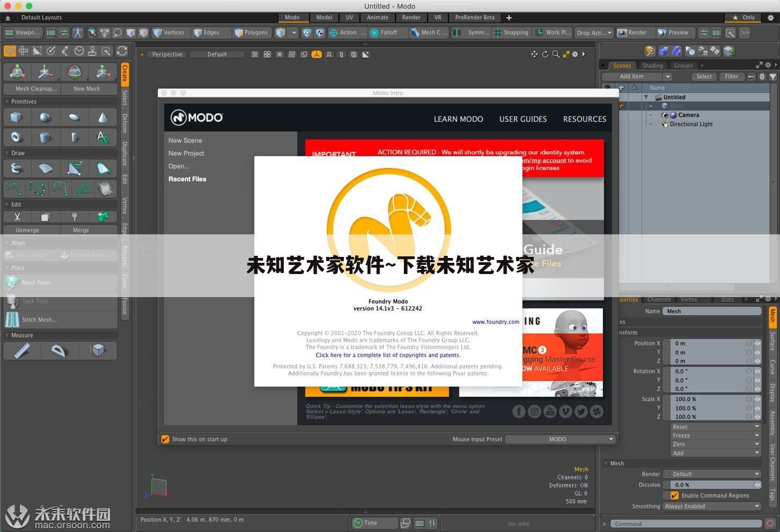Select the Rotate sphere gizmo tool

74,72
